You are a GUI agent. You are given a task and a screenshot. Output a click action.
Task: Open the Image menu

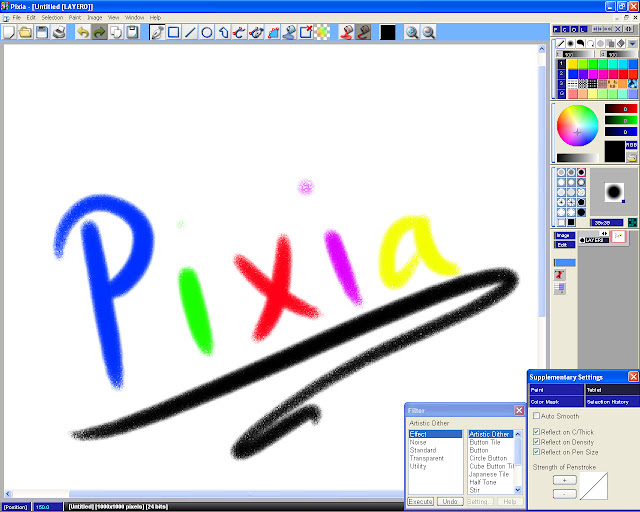point(94,18)
